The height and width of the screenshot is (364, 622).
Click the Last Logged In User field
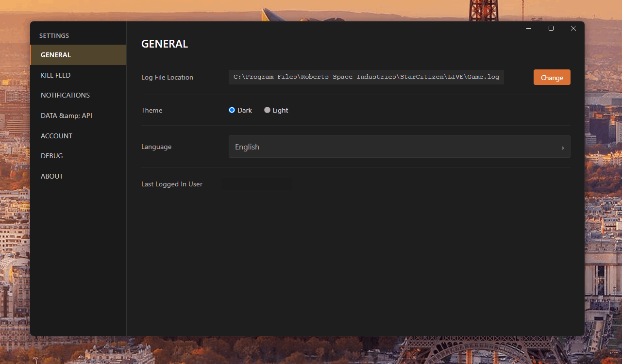[x=257, y=184]
